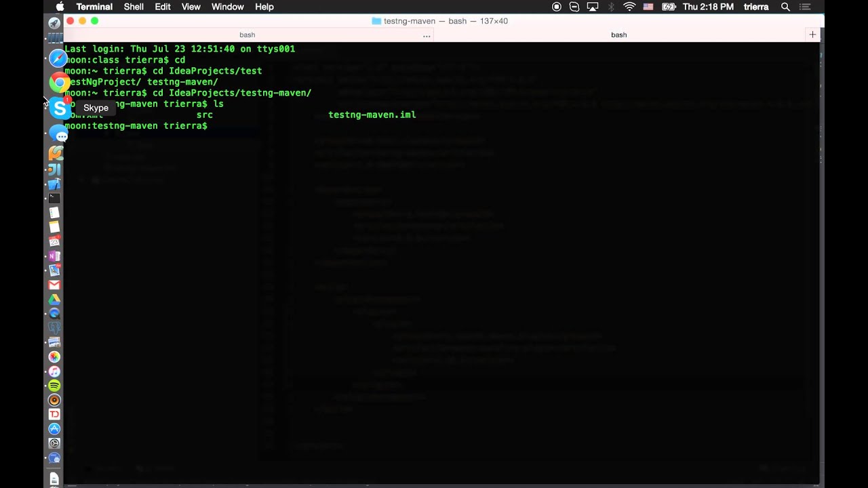Image resolution: width=868 pixels, height=488 pixels.
Task: Launch QuickTime Player from the dock
Action: (x=54, y=313)
